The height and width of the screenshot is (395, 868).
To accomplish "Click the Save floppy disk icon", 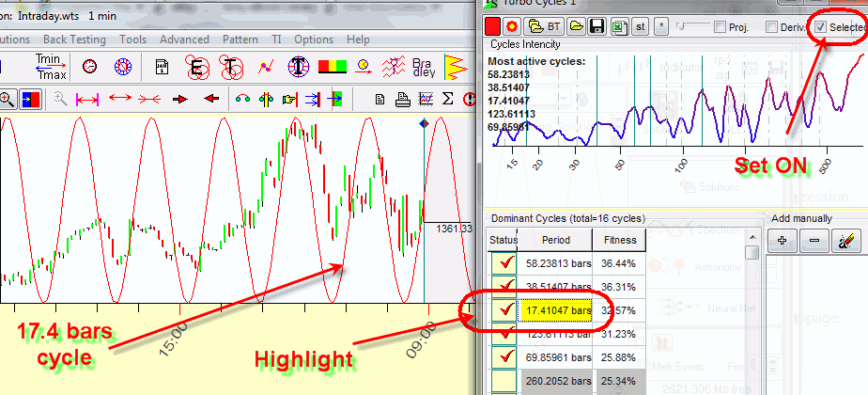I will [596, 26].
